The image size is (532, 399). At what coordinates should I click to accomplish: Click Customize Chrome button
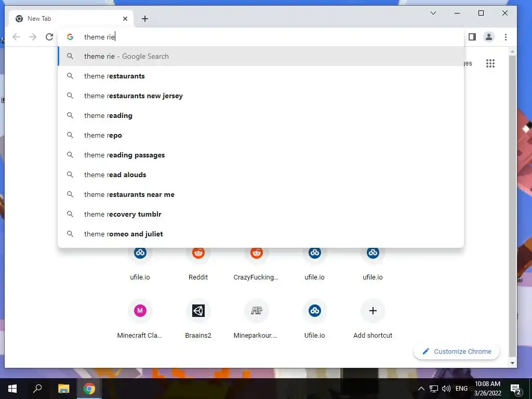coord(457,352)
